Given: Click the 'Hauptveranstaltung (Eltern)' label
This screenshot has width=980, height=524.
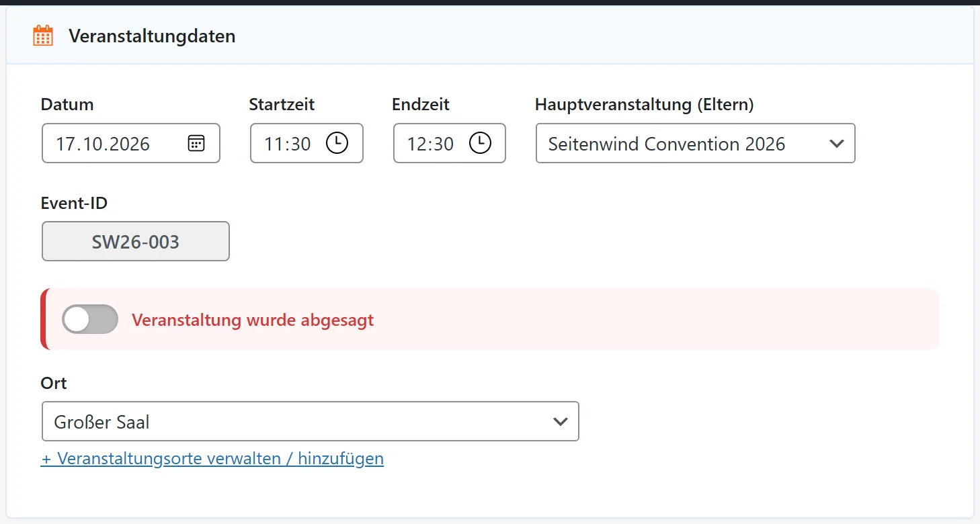Looking at the screenshot, I should click(x=645, y=104).
